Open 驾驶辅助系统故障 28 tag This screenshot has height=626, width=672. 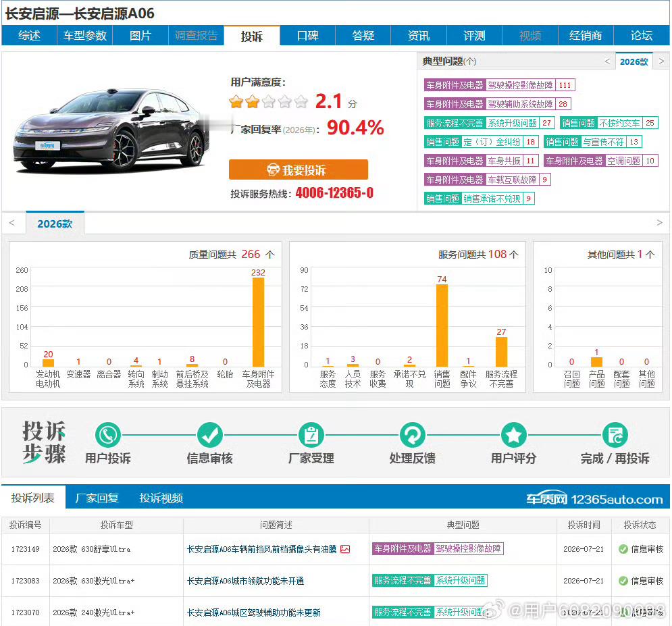[498, 104]
